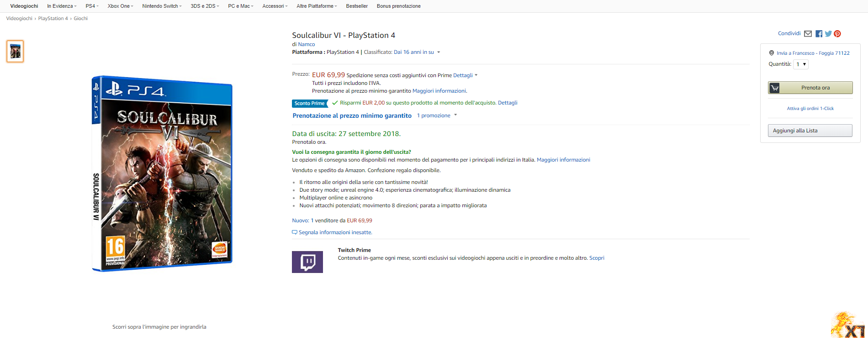Image resolution: width=868 pixels, height=341 pixels.
Task: Click the shopping cart icon on Prenota ora
Action: [774, 88]
